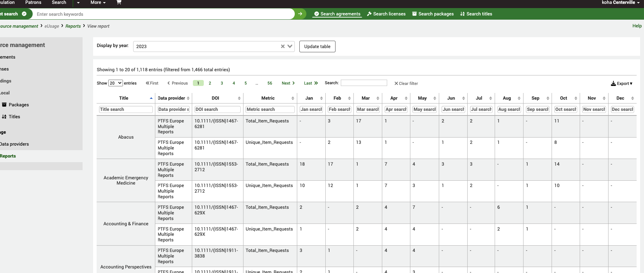Click the shopping cart icon in top bar
644x273 pixels.
point(119,2)
